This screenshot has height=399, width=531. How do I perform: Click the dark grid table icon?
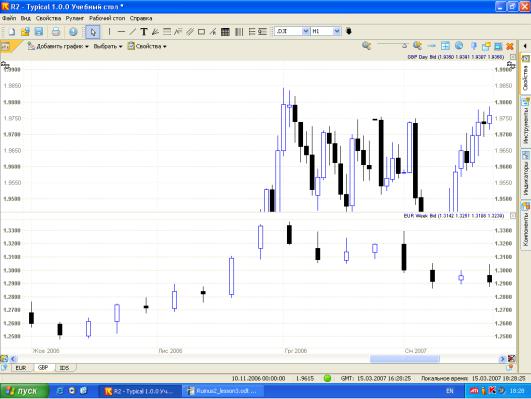pyautogui.click(x=225, y=32)
